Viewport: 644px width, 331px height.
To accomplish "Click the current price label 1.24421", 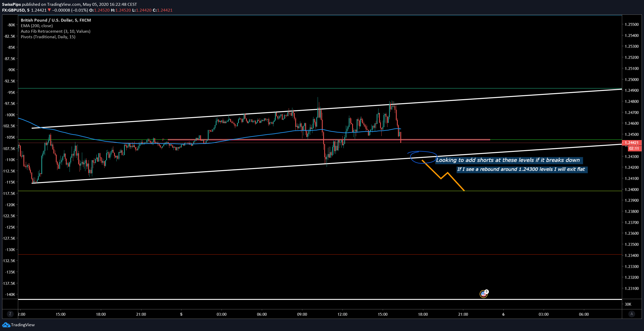I will coord(632,143).
